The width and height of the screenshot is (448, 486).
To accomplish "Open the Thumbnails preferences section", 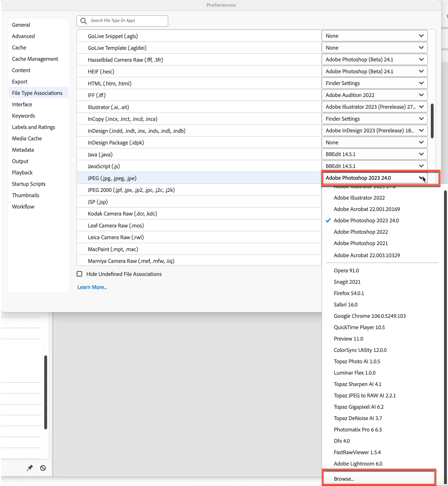I will 26,195.
